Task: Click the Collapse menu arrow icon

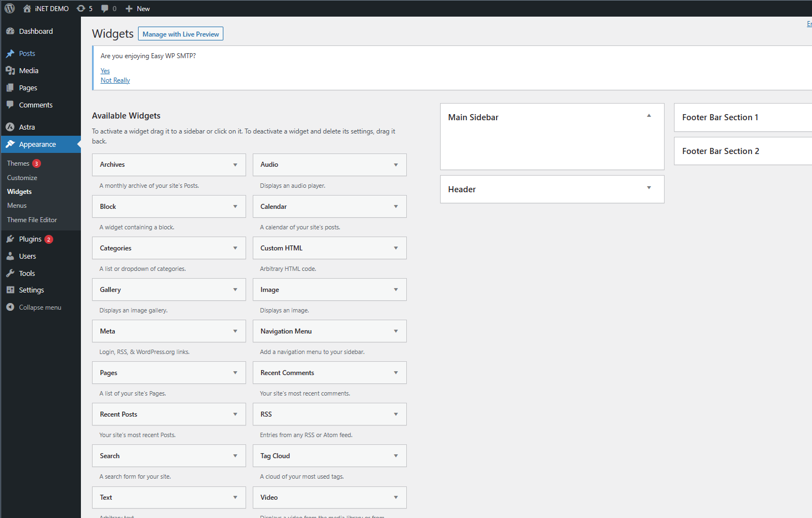Action: [x=10, y=307]
